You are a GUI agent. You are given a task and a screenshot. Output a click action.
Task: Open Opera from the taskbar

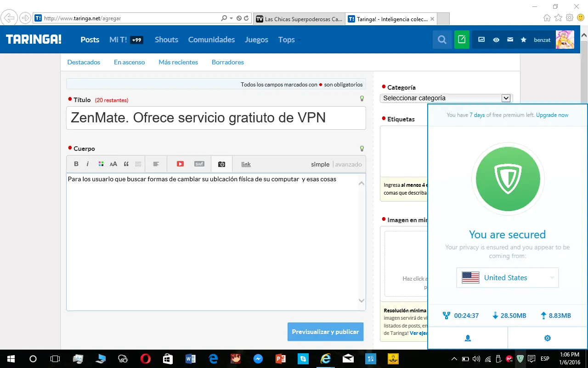tap(145, 359)
